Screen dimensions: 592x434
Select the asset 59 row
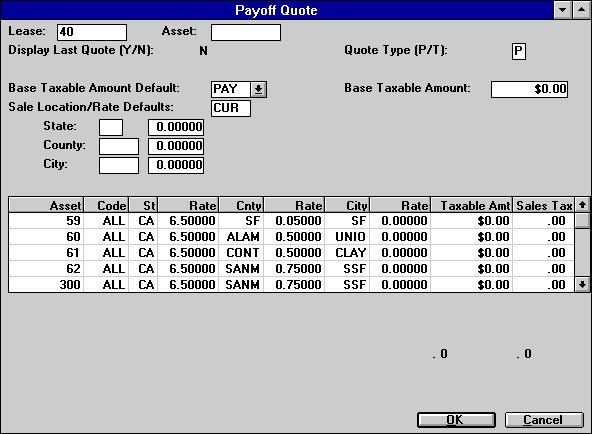pyautogui.click(x=291, y=221)
